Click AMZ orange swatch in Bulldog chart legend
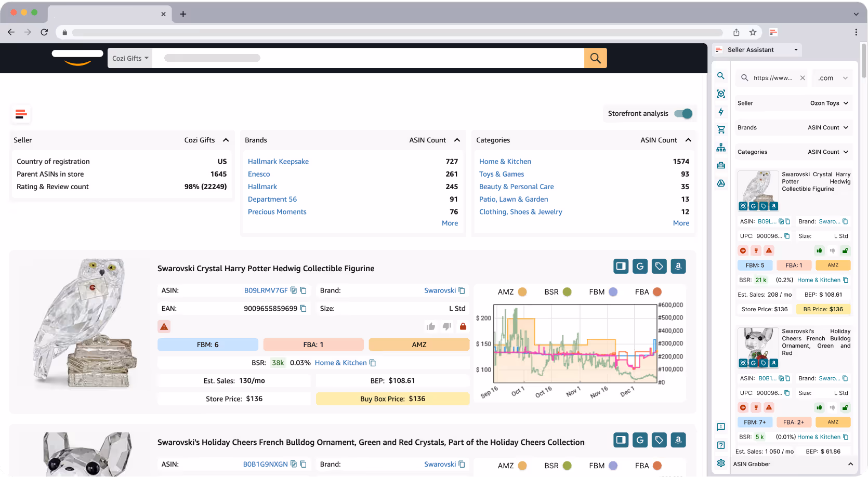 [522, 466]
